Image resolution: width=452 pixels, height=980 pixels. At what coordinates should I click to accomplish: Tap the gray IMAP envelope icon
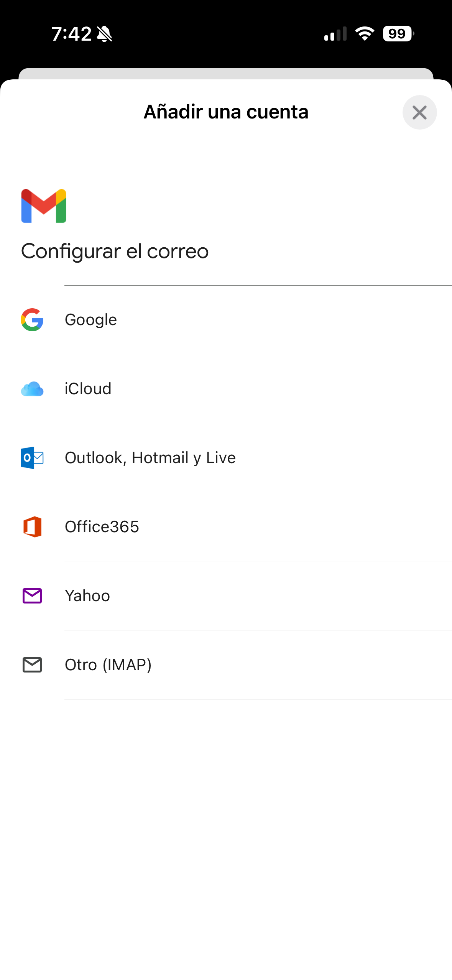click(32, 664)
